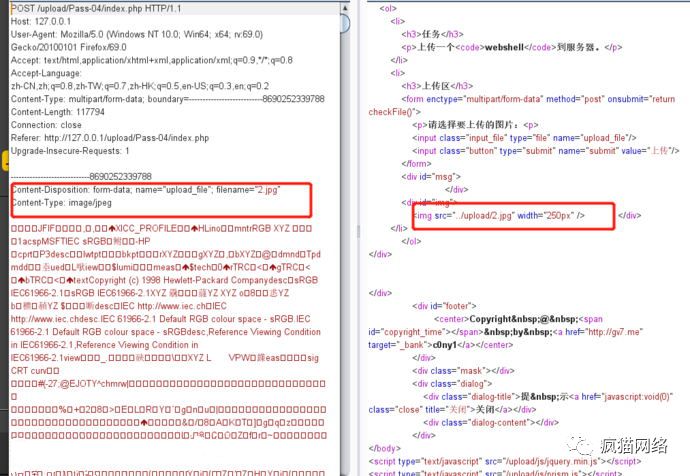Click the '<h3>上传区</h3>' response line
Image resolution: width=690 pixels, height=476 pixels.
[437, 86]
